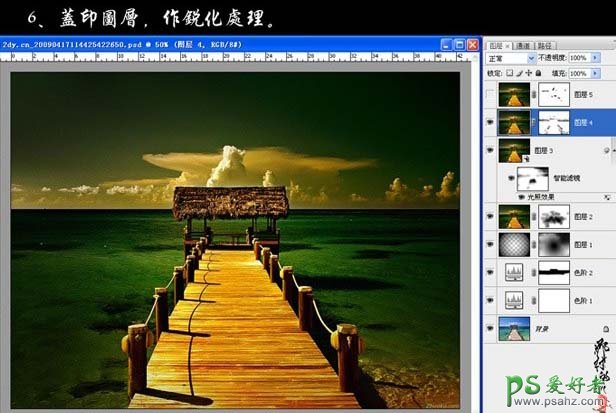
Task: Click the Background layer's lock icon
Action: tap(607, 329)
